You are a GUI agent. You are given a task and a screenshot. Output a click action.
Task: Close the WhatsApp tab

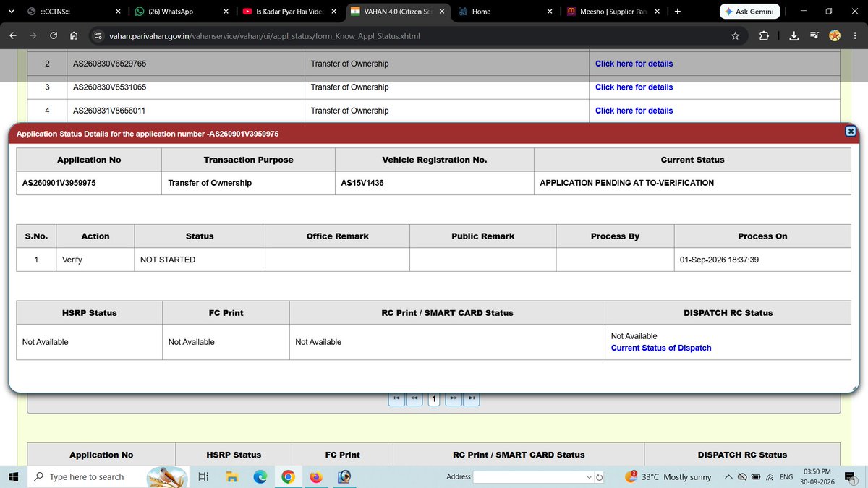(x=226, y=12)
